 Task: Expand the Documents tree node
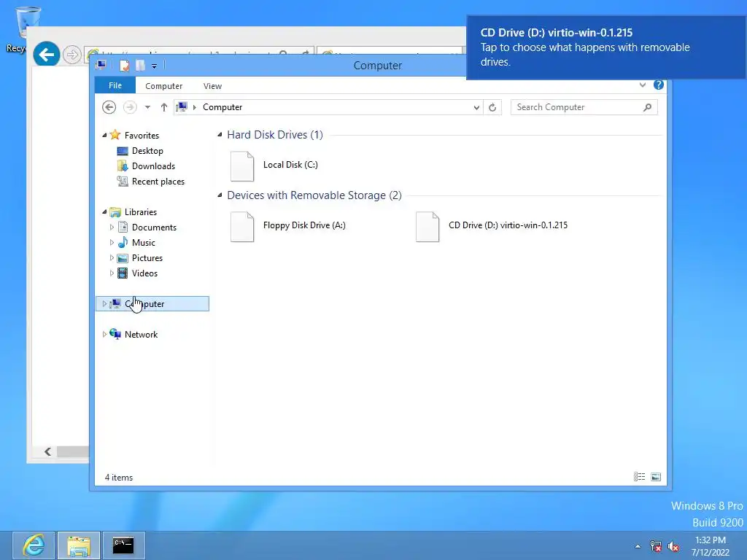112,227
